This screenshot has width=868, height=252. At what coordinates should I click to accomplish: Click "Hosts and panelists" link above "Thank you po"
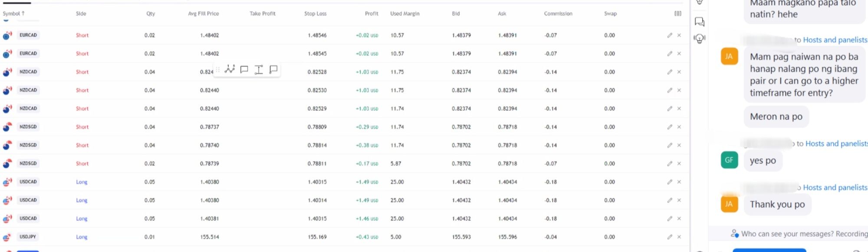pyautogui.click(x=835, y=188)
